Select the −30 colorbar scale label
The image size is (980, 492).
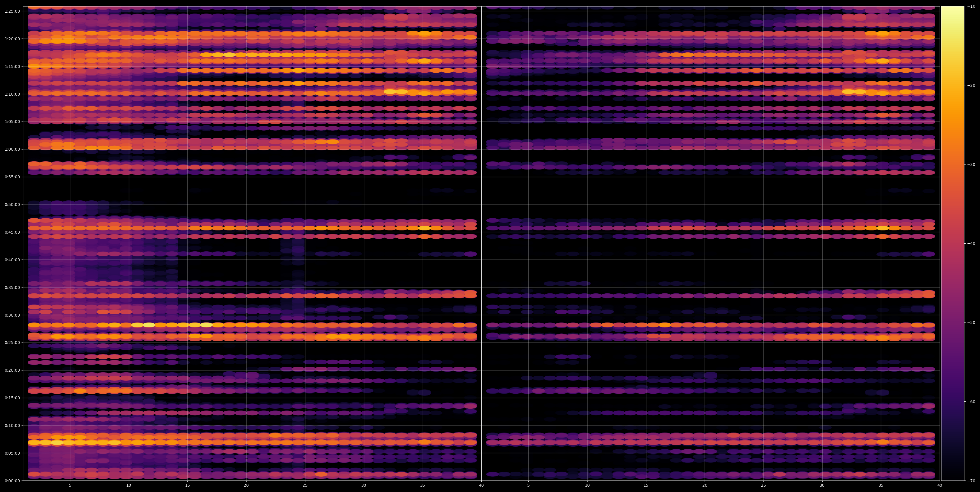click(x=971, y=164)
